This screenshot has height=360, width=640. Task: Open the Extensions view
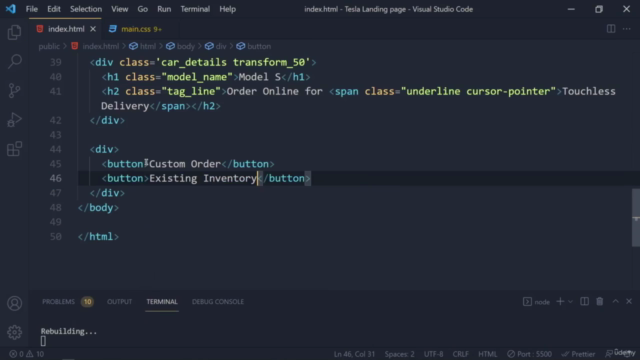pos(14,149)
